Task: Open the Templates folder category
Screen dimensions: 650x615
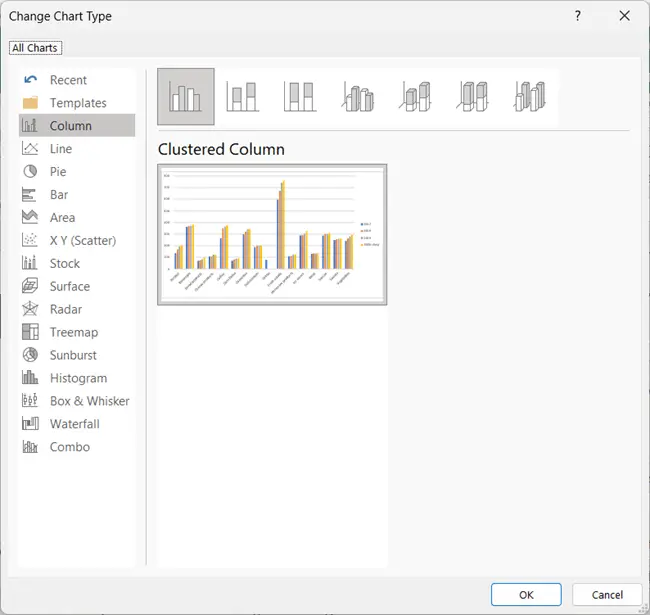Action: [x=77, y=102]
